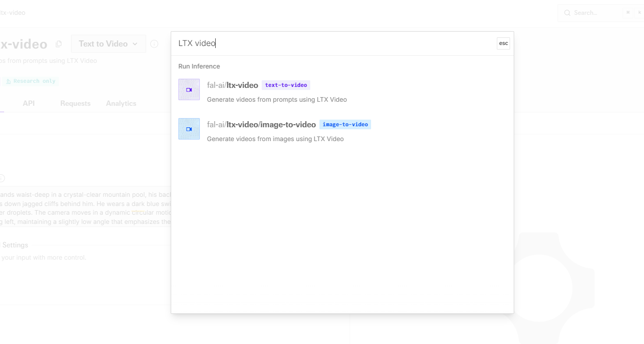644x344 pixels.
Task: Click the text-to-video tag badge
Action: [x=286, y=85]
